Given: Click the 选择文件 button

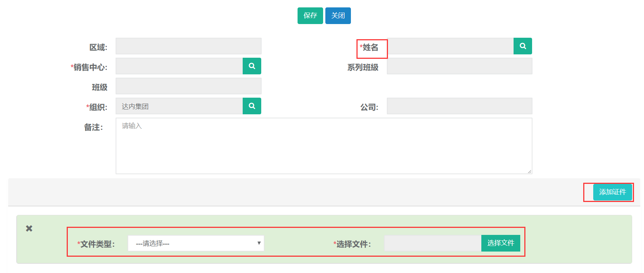Looking at the screenshot, I should click(x=500, y=243).
